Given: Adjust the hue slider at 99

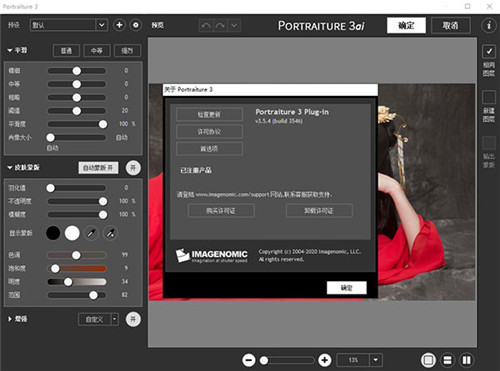Looking at the screenshot, I should (77, 255).
